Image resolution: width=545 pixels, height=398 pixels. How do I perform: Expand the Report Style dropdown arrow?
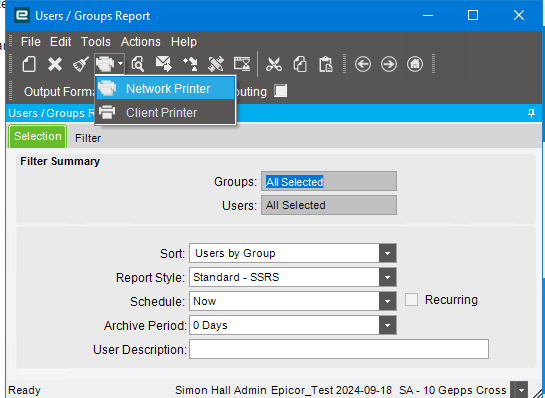click(388, 277)
